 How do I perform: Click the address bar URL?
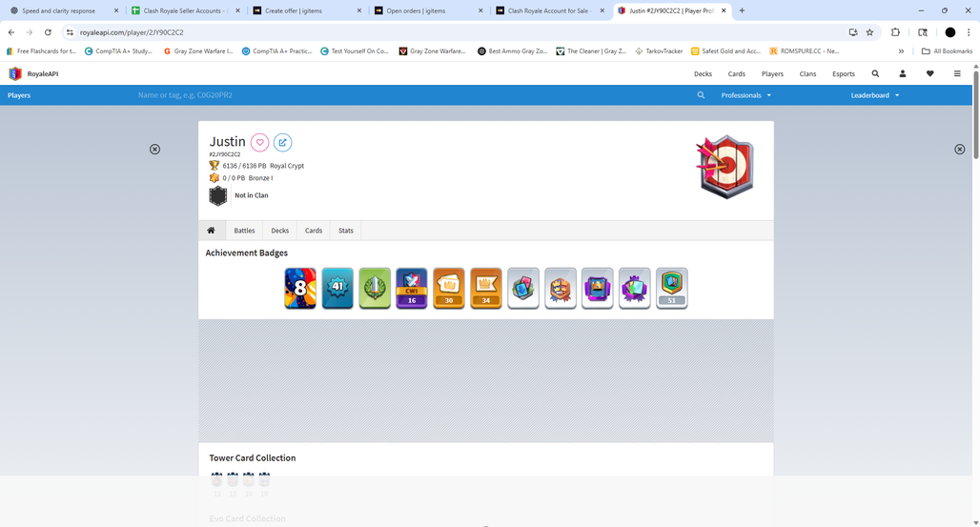click(132, 32)
